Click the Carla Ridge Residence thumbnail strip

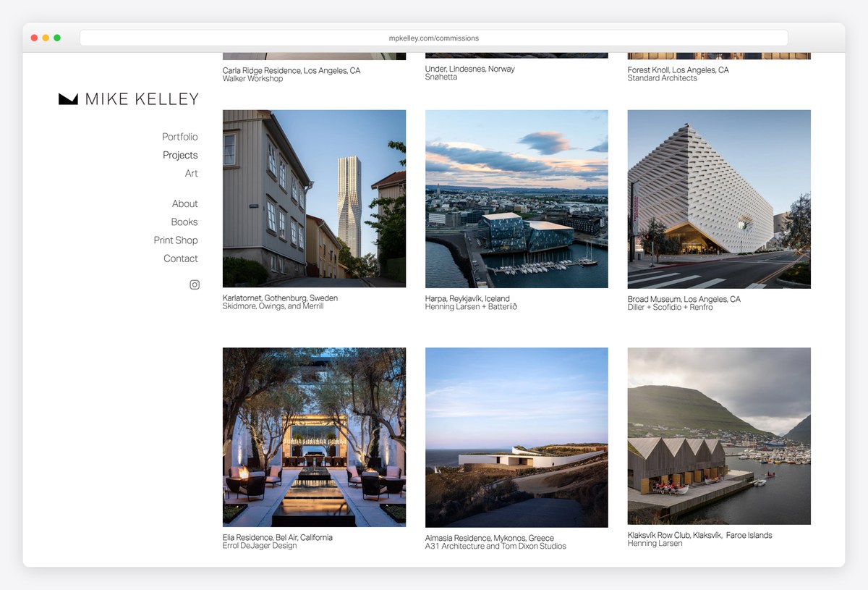click(314, 56)
